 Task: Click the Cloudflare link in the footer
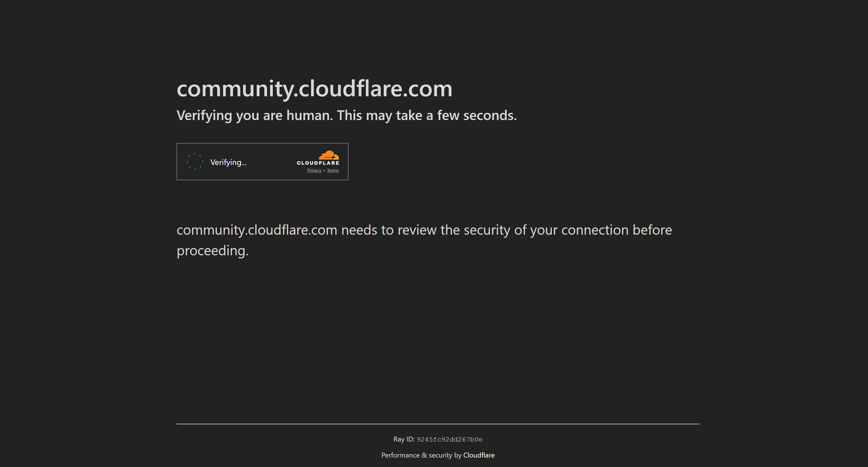[x=479, y=455]
